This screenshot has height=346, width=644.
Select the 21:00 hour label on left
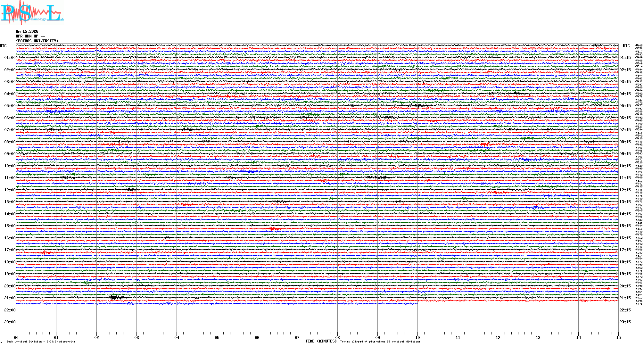pos(10,298)
